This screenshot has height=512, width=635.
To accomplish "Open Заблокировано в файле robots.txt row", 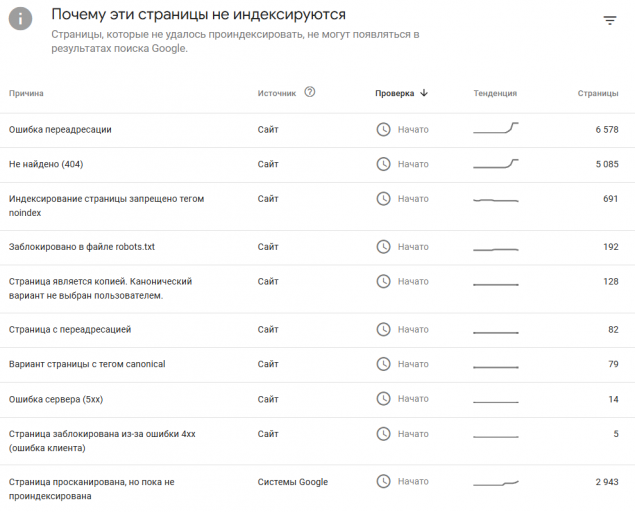I will pyautogui.click(x=82, y=247).
